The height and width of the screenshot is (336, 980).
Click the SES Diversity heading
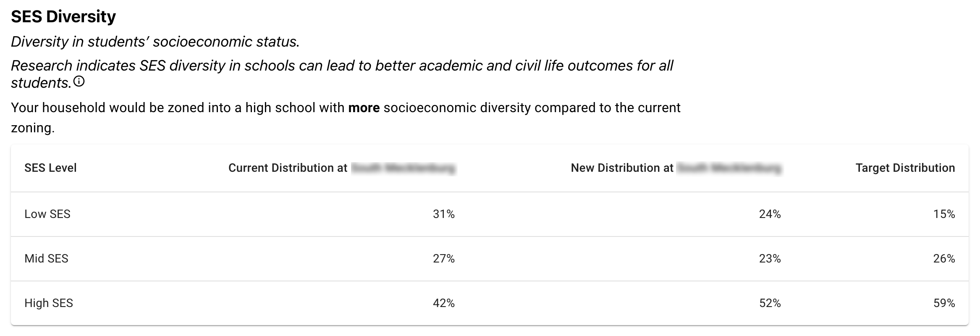[63, 16]
